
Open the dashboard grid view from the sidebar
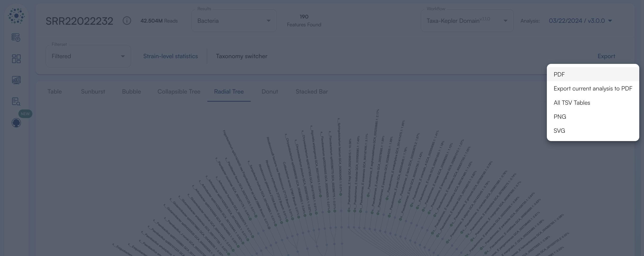tap(16, 59)
